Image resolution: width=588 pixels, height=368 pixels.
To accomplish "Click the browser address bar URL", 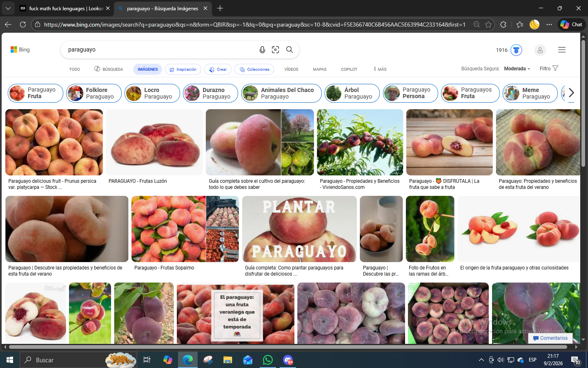I will 254,25.
